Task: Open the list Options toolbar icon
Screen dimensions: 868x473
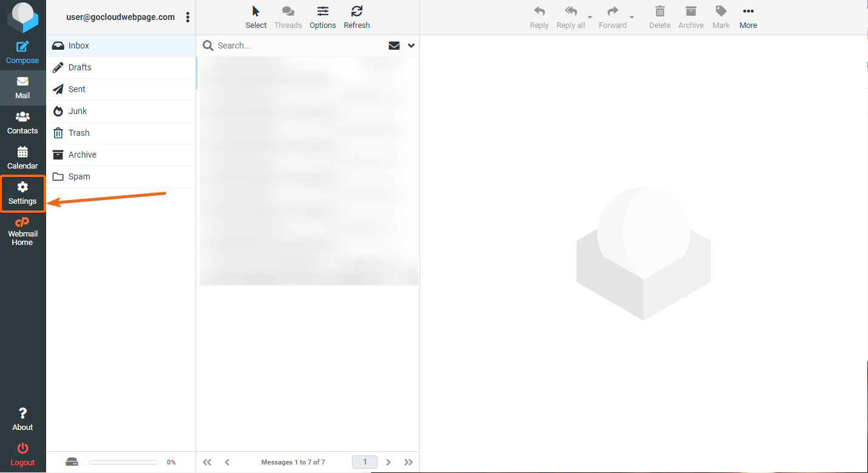Action: (323, 18)
